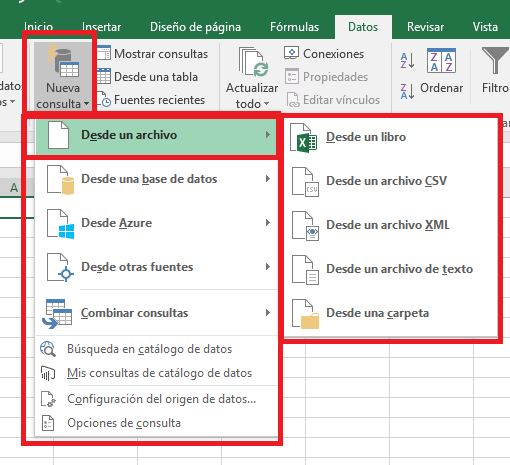The image size is (510, 465).
Task: Select Desde Azure menu item
Action: [x=156, y=223]
